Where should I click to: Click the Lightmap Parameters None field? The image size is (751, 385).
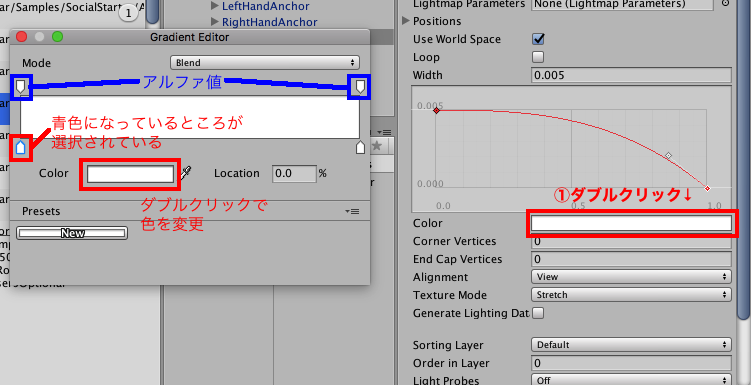[623, 4]
